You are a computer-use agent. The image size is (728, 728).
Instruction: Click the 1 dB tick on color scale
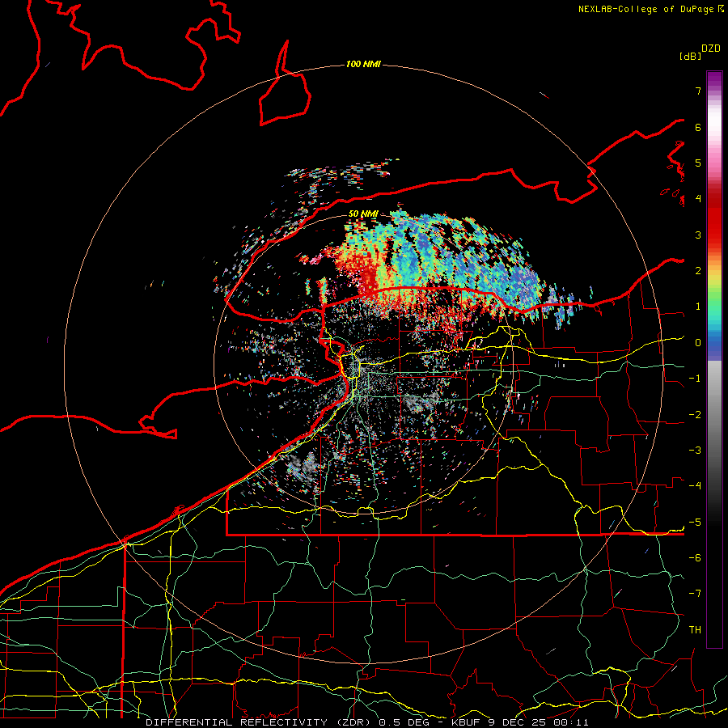click(x=698, y=307)
